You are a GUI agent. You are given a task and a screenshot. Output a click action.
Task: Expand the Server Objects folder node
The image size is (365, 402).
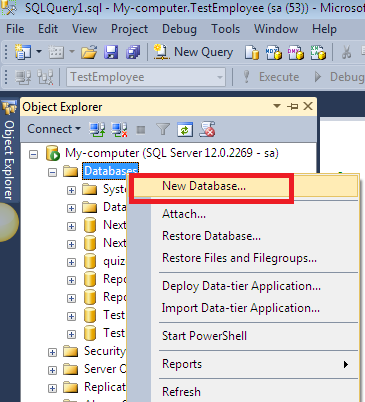coord(52,370)
